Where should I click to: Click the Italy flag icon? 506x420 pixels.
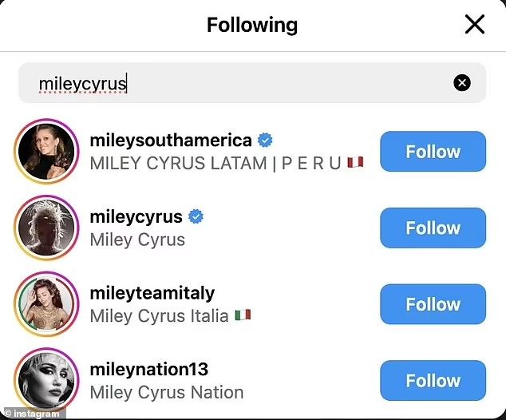[243, 315]
